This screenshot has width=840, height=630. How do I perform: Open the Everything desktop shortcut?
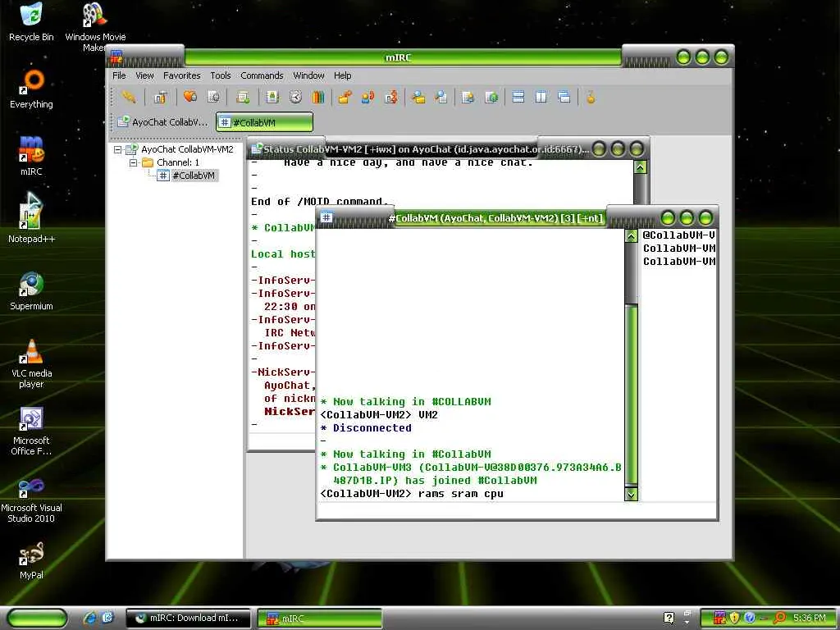(x=31, y=89)
